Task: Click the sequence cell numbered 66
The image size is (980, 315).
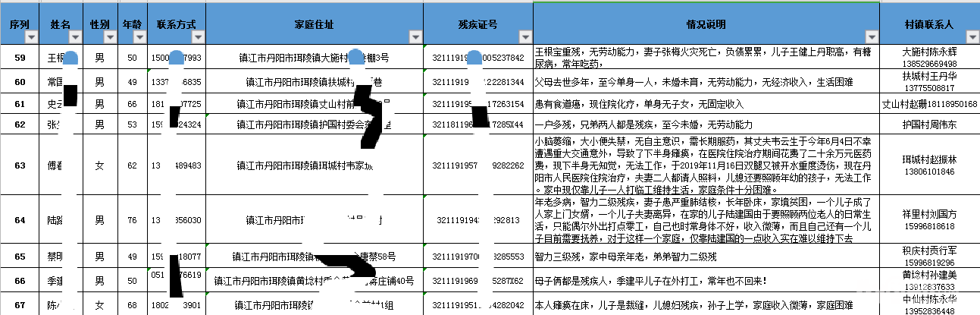Action: 20,280
